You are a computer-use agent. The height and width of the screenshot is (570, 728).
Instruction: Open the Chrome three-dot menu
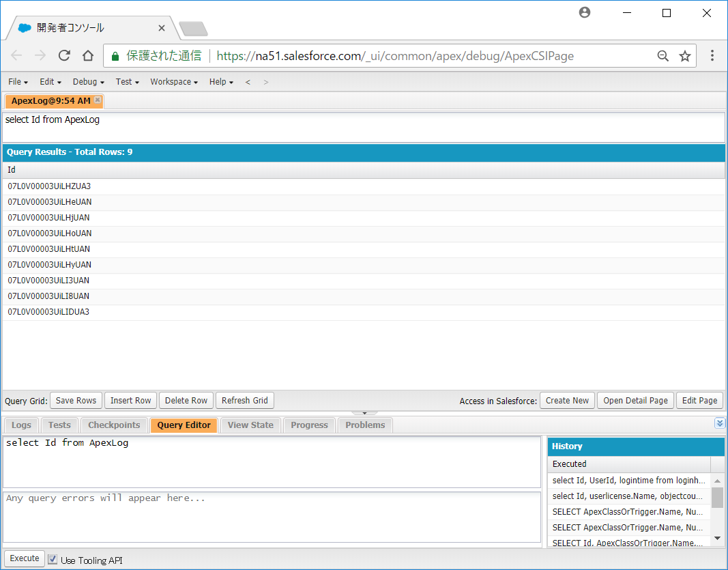point(712,56)
